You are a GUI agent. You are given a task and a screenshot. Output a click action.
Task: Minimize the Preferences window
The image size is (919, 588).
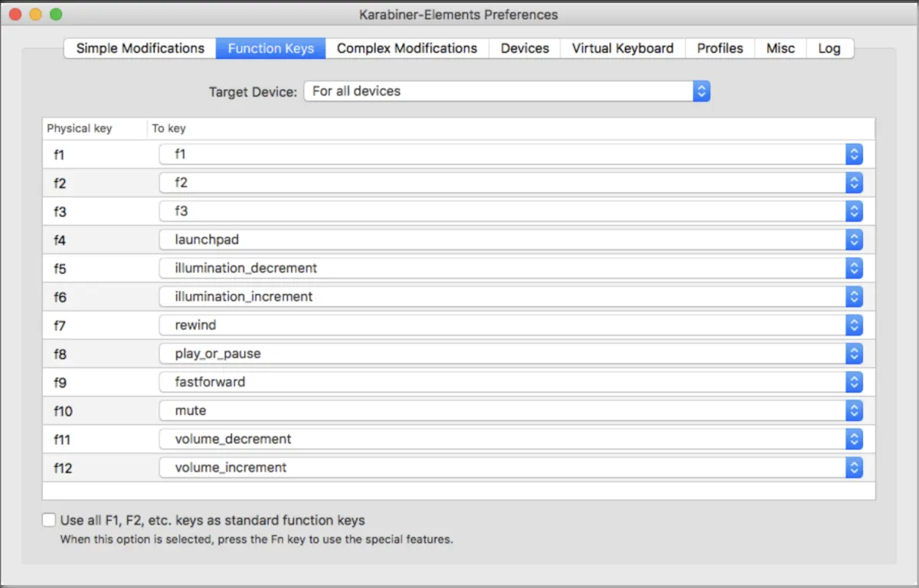point(35,15)
